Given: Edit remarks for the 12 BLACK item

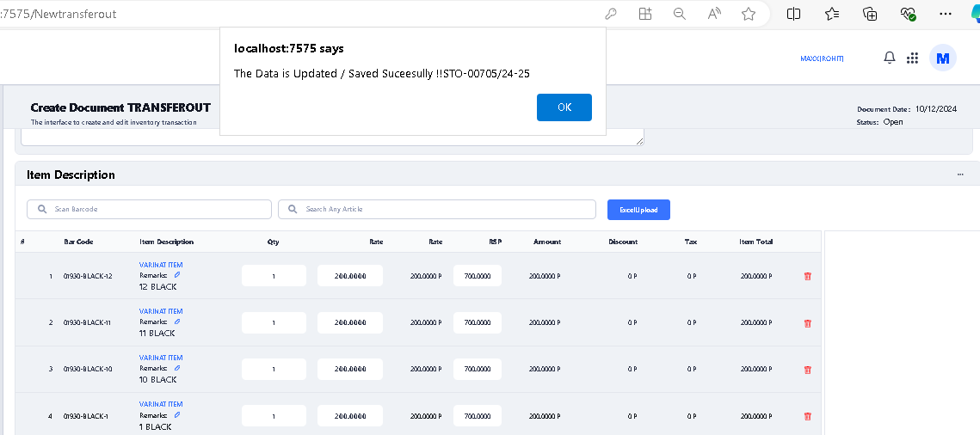Looking at the screenshot, I should tap(177, 275).
